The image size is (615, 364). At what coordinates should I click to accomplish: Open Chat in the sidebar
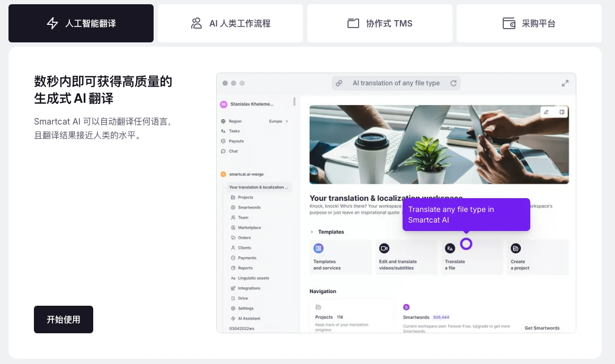[x=234, y=151]
